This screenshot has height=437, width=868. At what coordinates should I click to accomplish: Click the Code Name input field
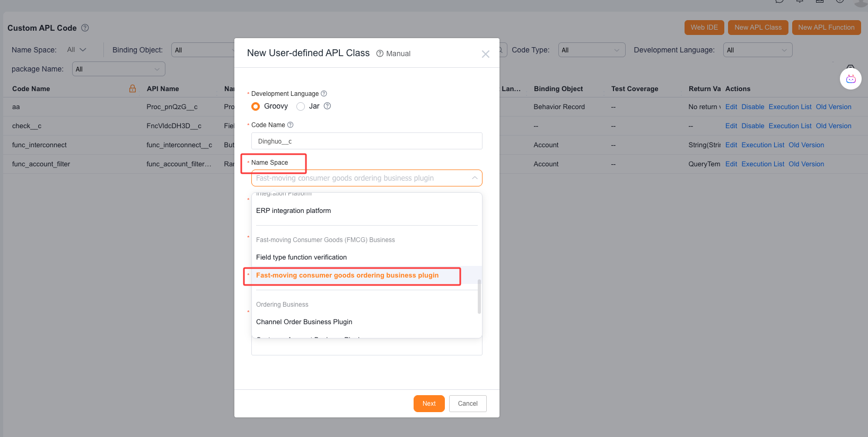(x=366, y=141)
